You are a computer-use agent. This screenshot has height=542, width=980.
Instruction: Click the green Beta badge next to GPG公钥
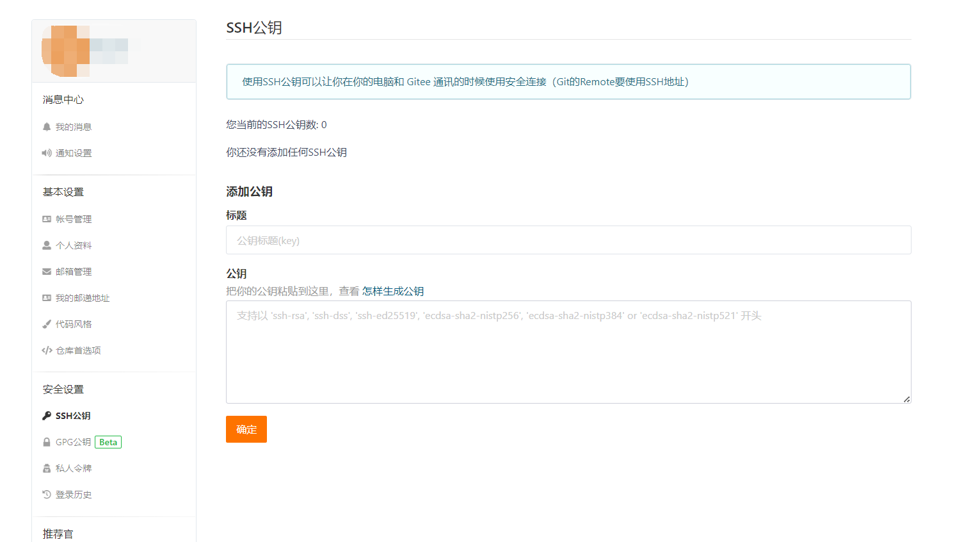coord(108,442)
